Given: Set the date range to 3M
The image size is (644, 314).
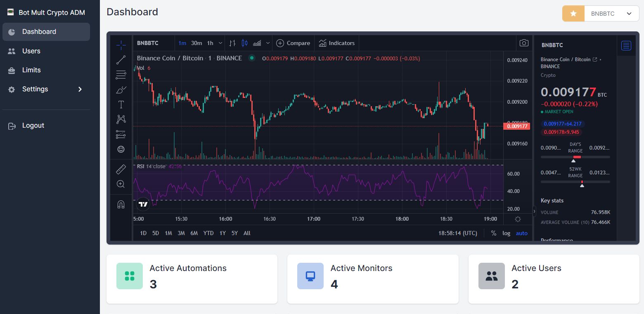Looking at the screenshot, I should click(181, 233).
